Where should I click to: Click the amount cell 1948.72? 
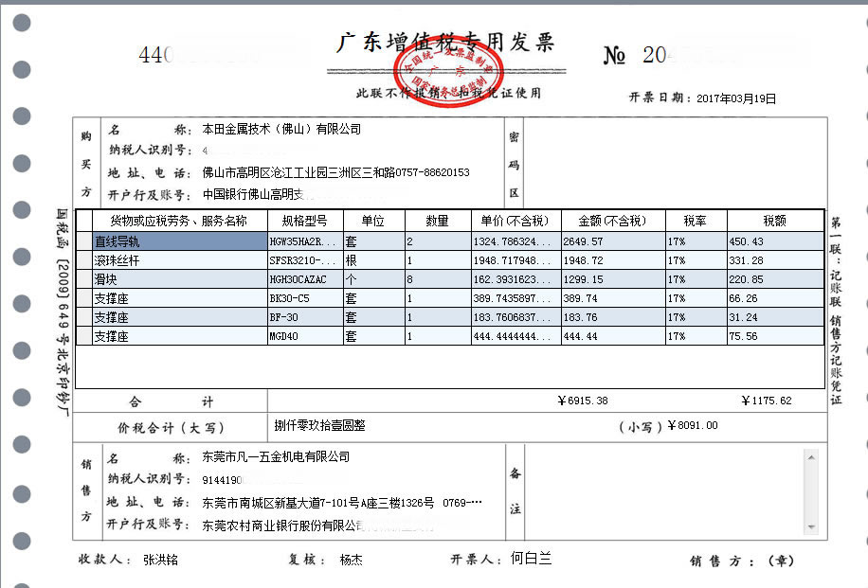pyautogui.click(x=613, y=260)
